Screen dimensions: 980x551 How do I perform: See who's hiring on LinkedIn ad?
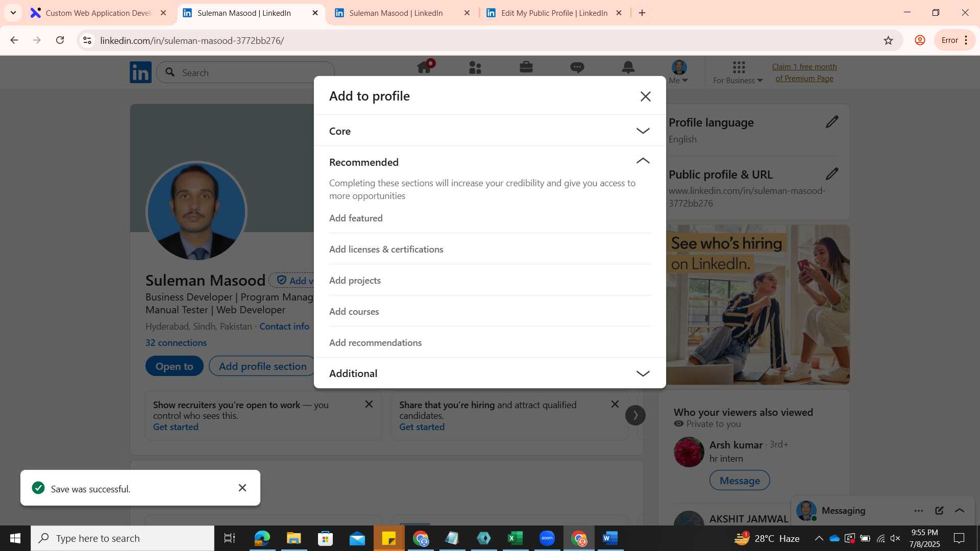pos(758,305)
